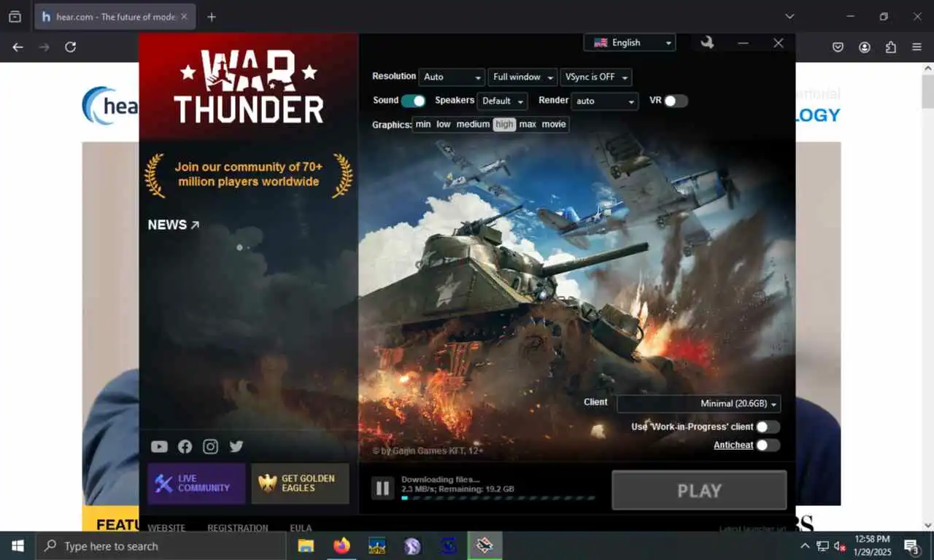
Task: Open the VSync is OFF dropdown
Action: (595, 77)
